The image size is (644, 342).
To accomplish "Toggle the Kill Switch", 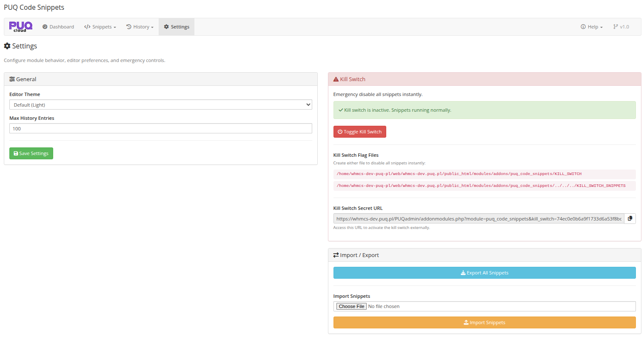I will point(359,131).
